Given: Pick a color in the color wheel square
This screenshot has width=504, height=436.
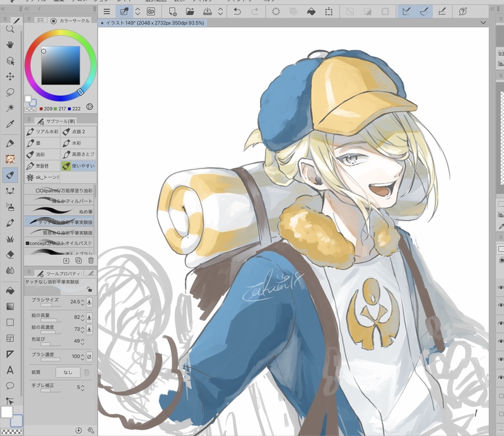Looking at the screenshot, I should tap(61, 65).
